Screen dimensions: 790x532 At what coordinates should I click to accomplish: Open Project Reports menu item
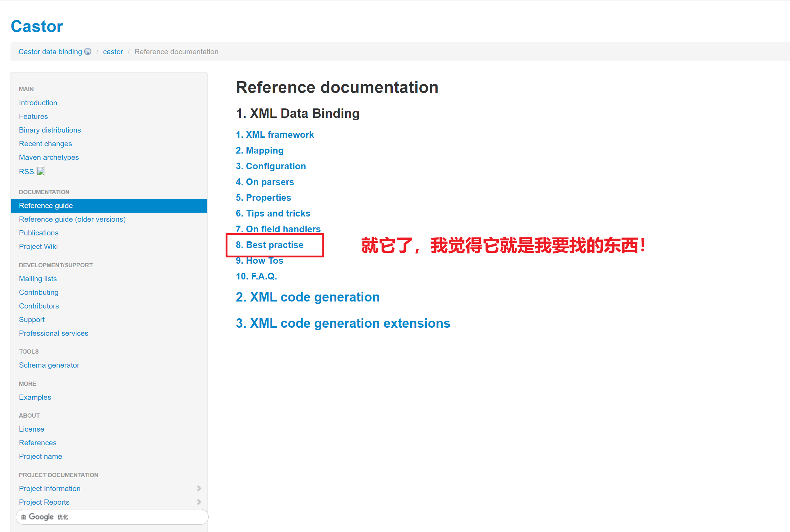(44, 502)
